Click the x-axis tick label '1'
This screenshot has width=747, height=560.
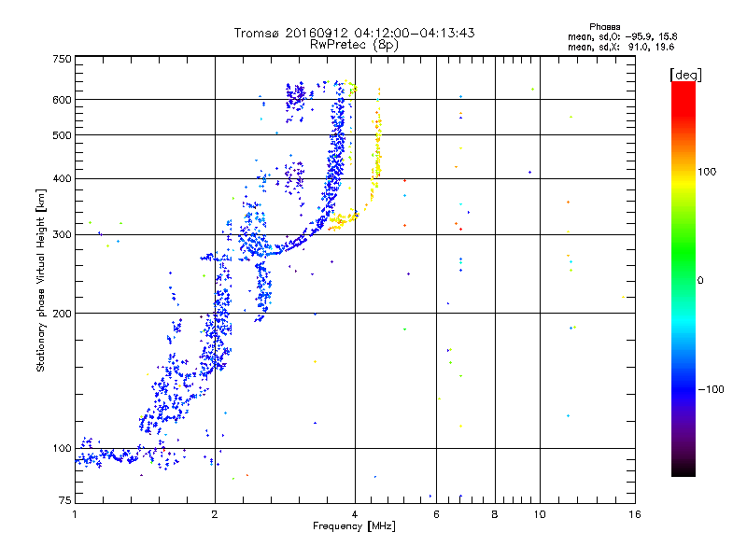point(75,514)
